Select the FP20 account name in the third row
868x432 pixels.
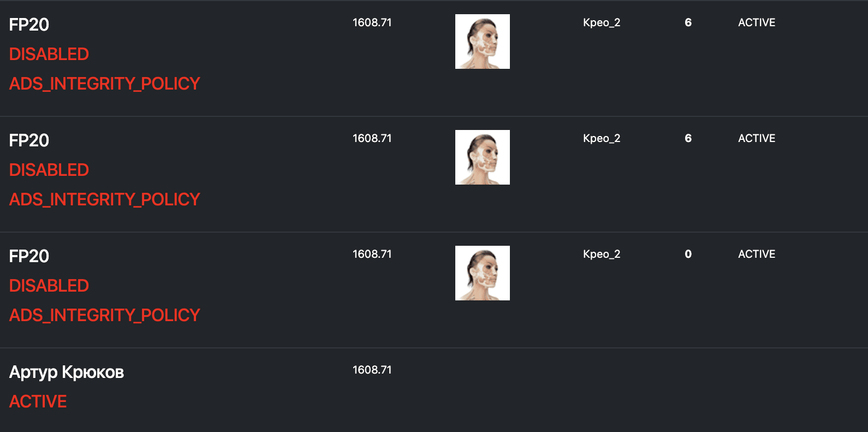click(x=29, y=256)
